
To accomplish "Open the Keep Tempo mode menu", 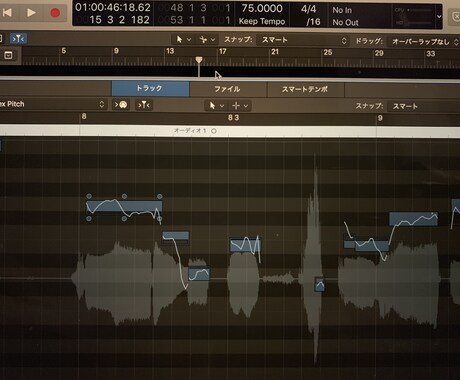I will [262, 21].
